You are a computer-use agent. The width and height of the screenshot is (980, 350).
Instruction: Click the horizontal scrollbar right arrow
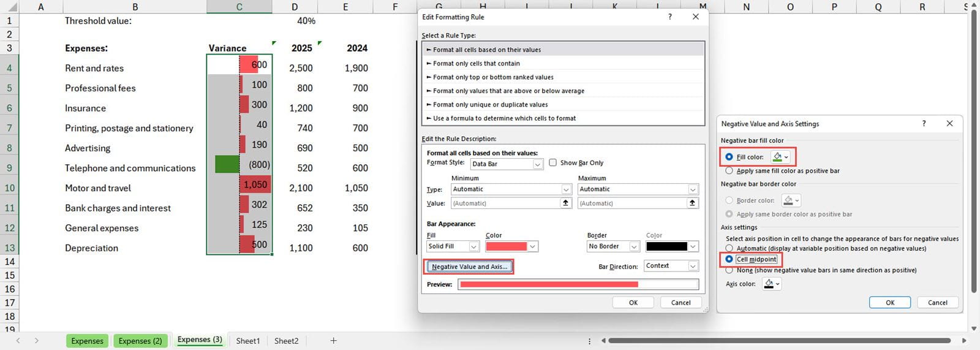pos(964,341)
